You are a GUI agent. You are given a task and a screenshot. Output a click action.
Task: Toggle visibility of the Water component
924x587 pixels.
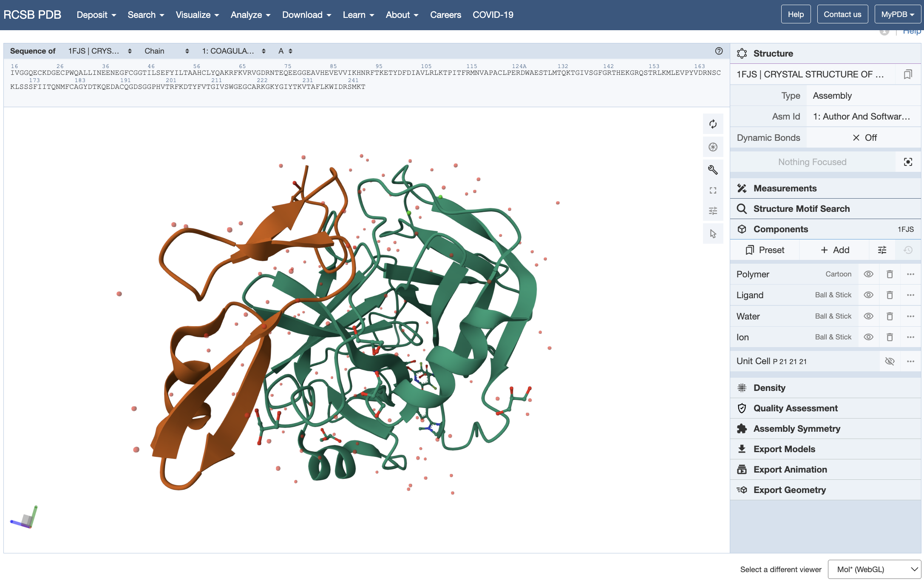coord(868,316)
